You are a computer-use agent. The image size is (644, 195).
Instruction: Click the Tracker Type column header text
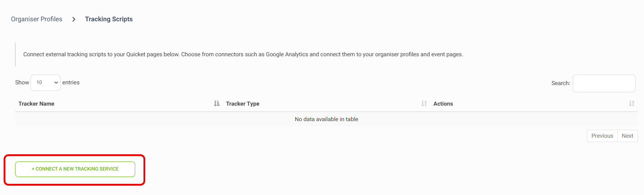[x=243, y=104]
